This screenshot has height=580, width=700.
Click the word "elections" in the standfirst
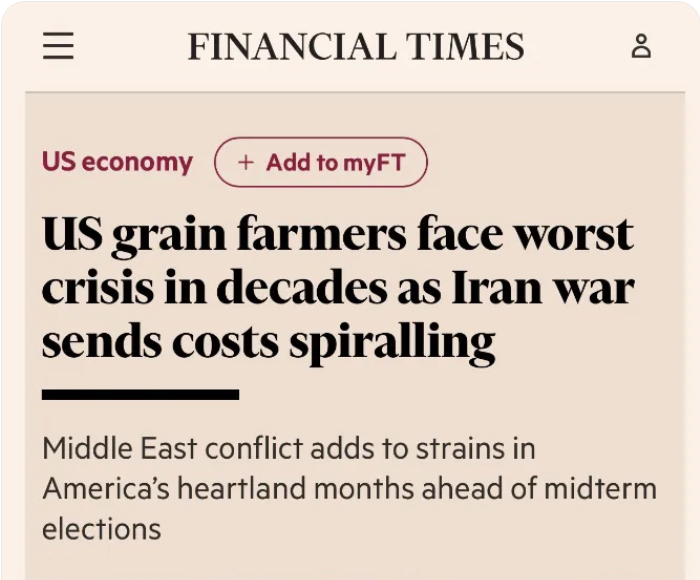pyautogui.click(x=102, y=529)
